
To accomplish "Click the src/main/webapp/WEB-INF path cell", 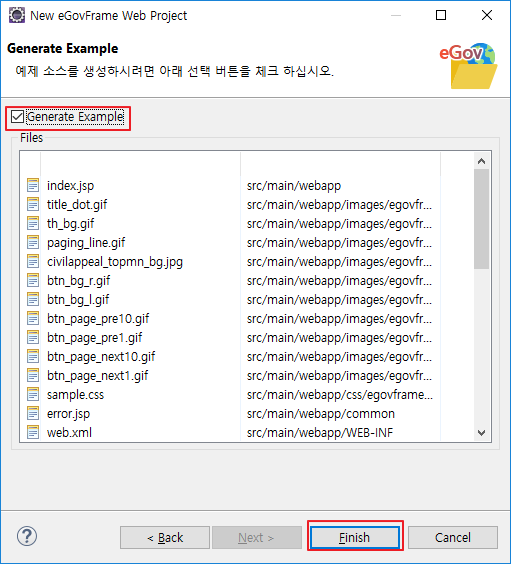I will [x=320, y=433].
